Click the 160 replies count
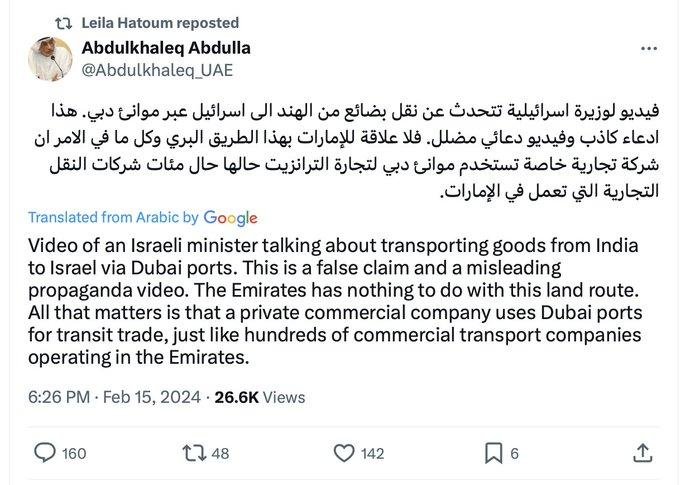 [x=74, y=454]
